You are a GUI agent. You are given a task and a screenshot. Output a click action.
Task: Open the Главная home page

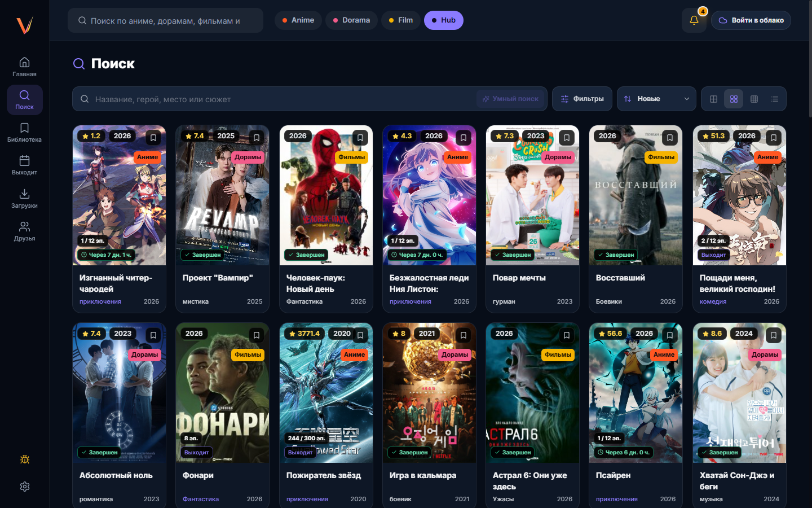click(24, 67)
